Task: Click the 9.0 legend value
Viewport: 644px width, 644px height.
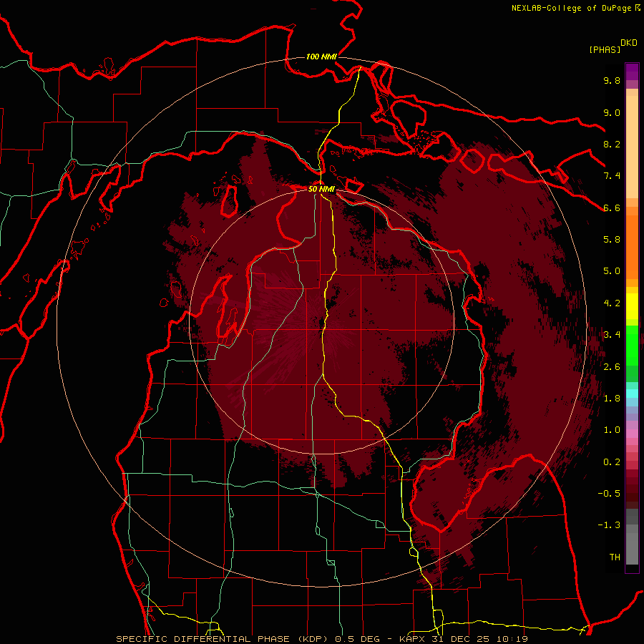Action: (612, 112)
